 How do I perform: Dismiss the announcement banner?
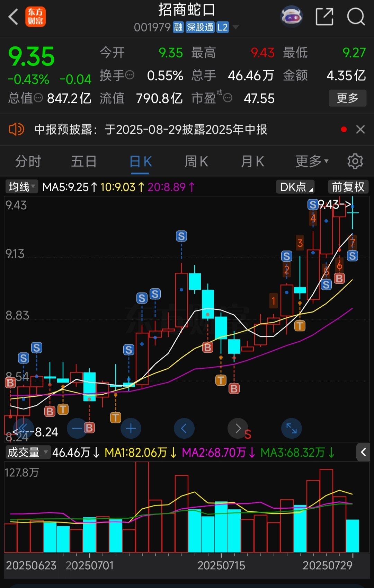[x=360, y=129]
